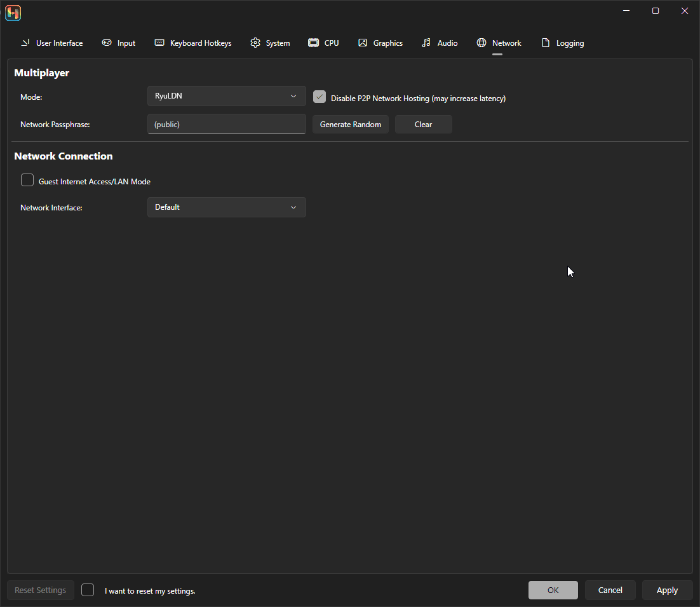
Task: Close the settings window
Action: [x=684, y=11]
